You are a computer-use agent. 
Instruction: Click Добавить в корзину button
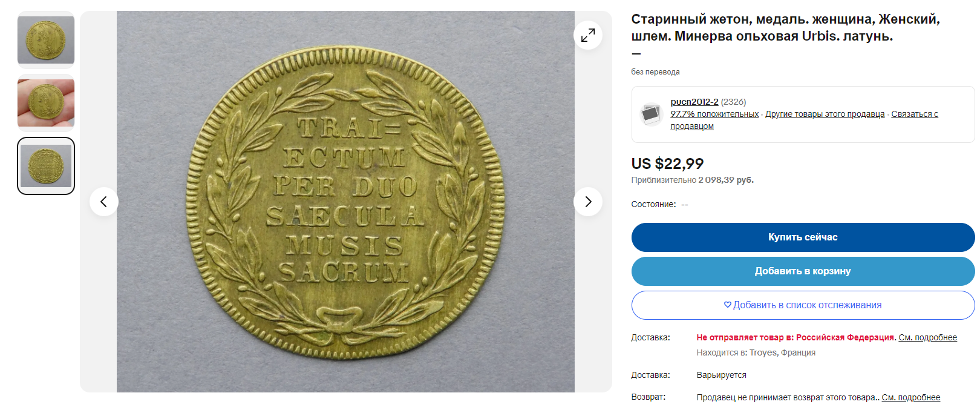tap(803, 271)
